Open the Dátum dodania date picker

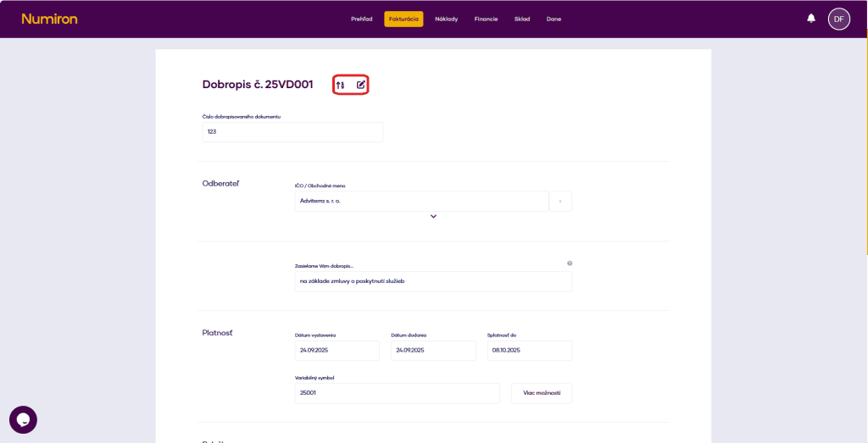point(432,350)
